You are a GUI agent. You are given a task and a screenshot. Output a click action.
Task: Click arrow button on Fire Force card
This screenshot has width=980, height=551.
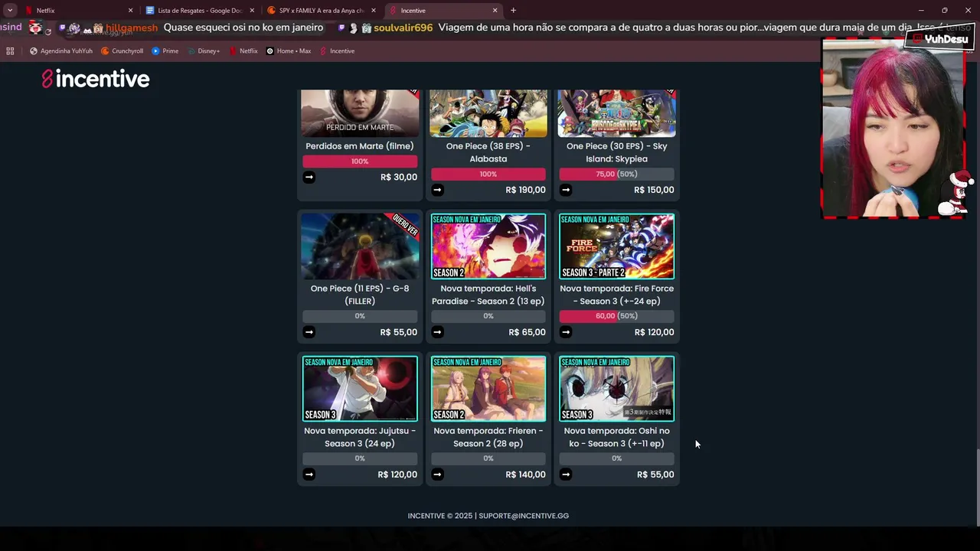pyautogui.click(x=566, y=332)
